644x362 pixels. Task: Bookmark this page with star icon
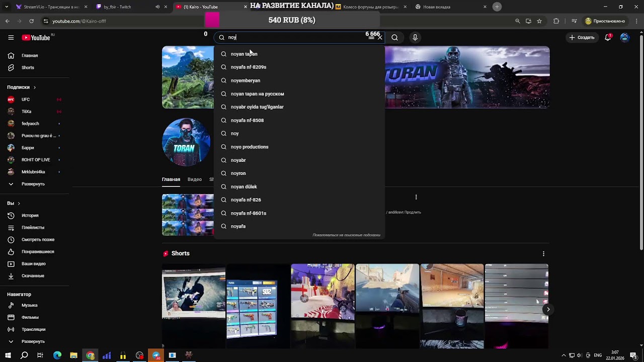(539, 21)
